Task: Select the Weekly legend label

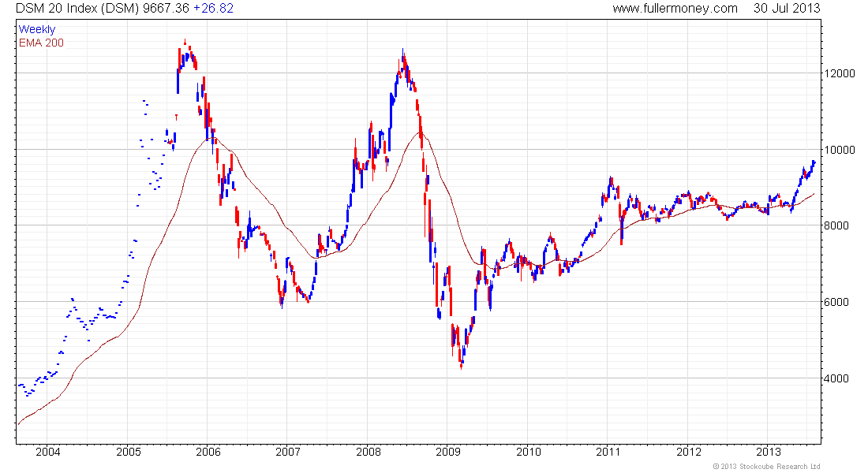Action: point(37,29)
